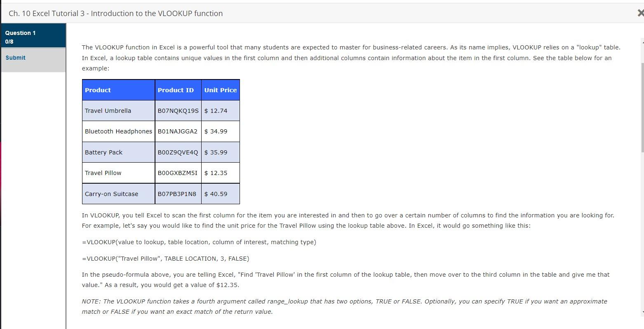Click the B01NAJGGA2 product ID cell

click(178, 131)
